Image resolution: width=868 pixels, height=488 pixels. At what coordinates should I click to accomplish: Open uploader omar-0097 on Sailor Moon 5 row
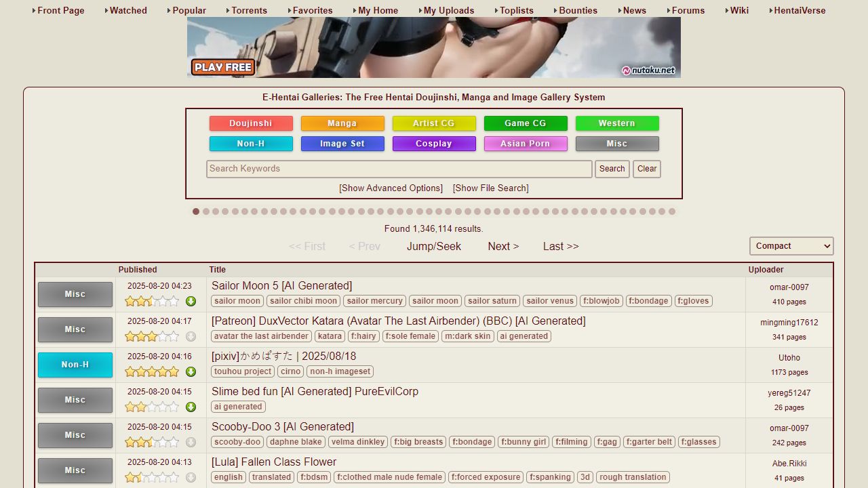789,287
